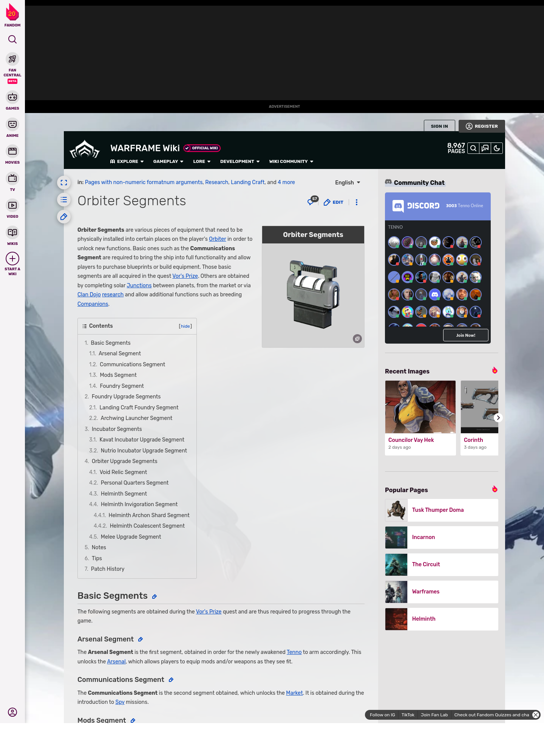
Task: Open the wiki Discuss icon in header
Action: pos(485,148)
